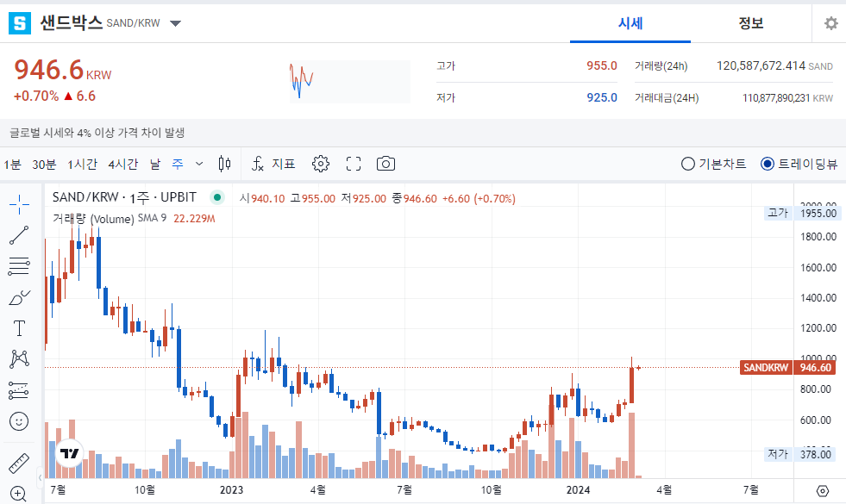Open the forecast and measurement tools
Image resolution: width=846 pixels, height=504 pixels.
click(x=20, y=390)
